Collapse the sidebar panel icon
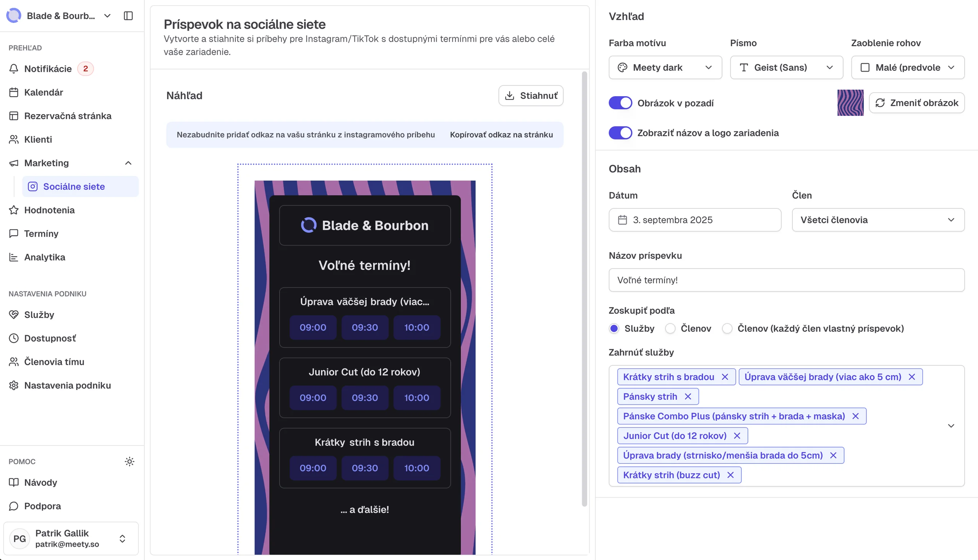This screenshot has width=978, height=560. (x=128, y=16)
